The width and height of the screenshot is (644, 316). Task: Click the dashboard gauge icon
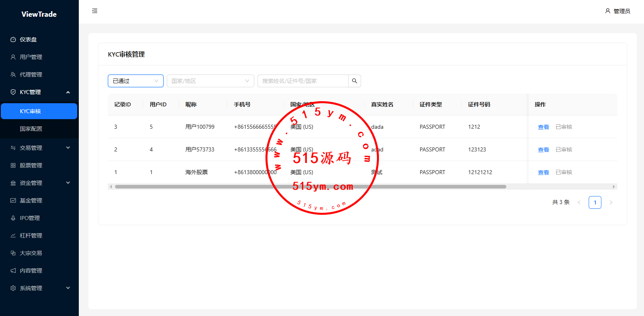(x=13, y=39)
